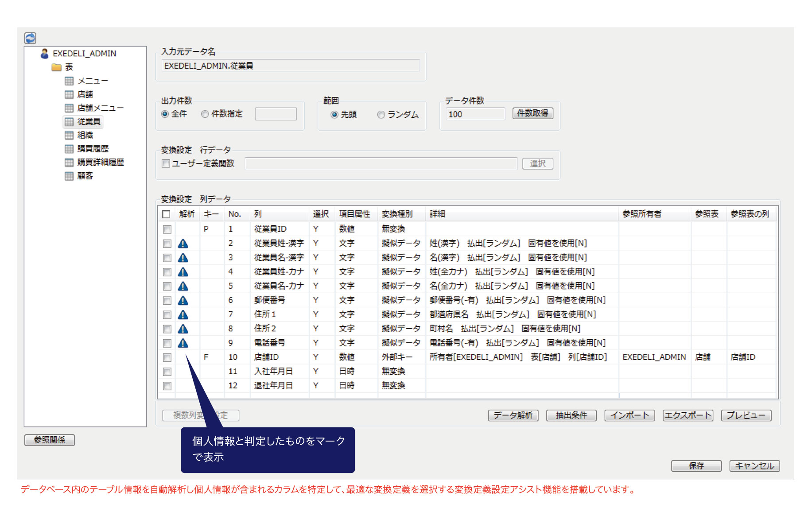Click warning icon in 郵便番号 row
812x531 pixels.
183,300
